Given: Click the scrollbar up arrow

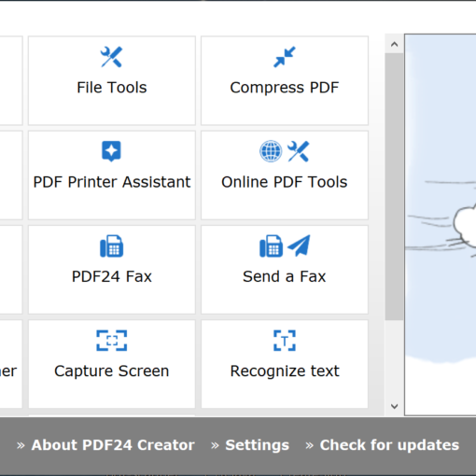Looking at the screenshot, I should pos(394,44).
